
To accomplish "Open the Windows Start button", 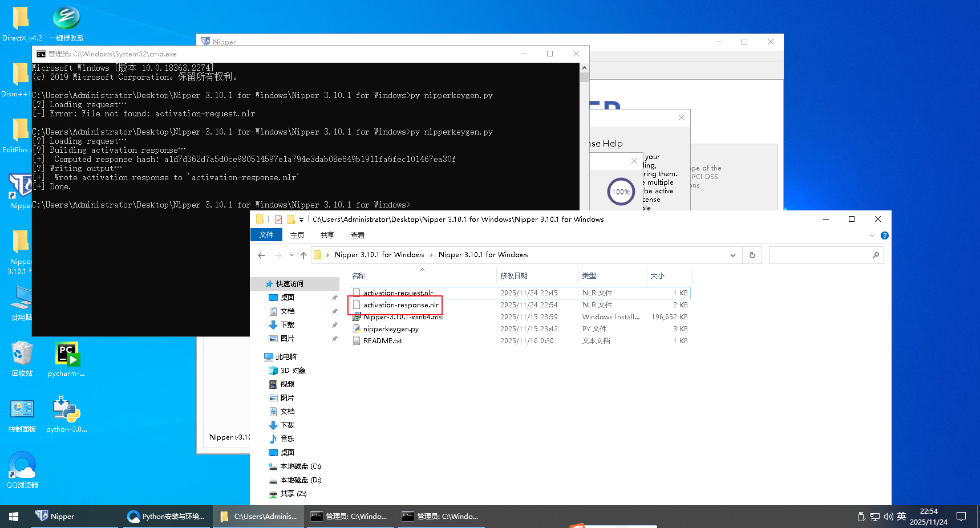I will click(x=14, y=517).
